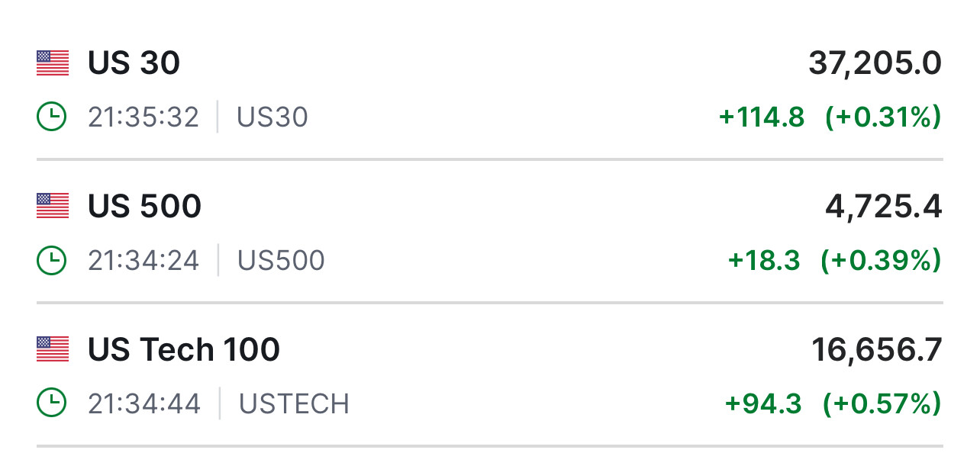The width and height of the screenshot is (980, 469).
Task: Click the 16,656.7 price value
Action: coord(876,350)
